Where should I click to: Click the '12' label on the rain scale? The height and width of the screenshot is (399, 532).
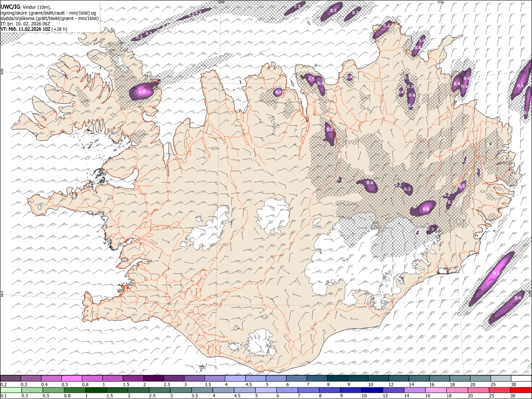point(385,396)
